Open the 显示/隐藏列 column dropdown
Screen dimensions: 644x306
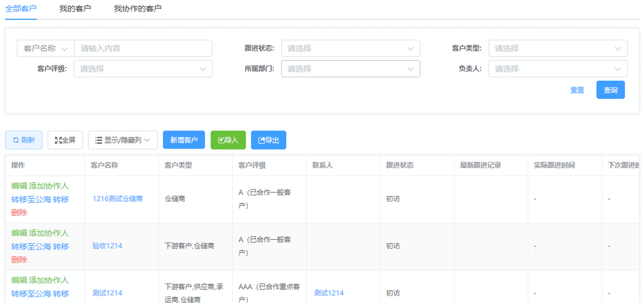(x=123, y=140)
